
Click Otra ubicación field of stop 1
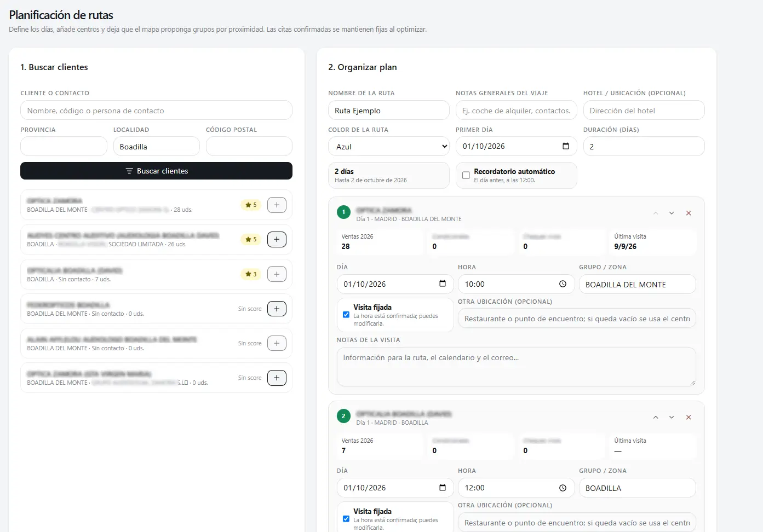click(577, 319)
